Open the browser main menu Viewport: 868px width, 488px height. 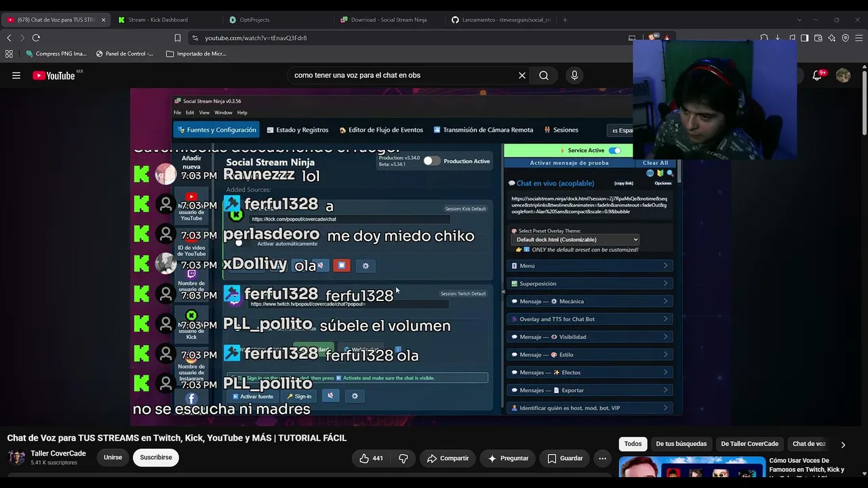click(859, 38)
